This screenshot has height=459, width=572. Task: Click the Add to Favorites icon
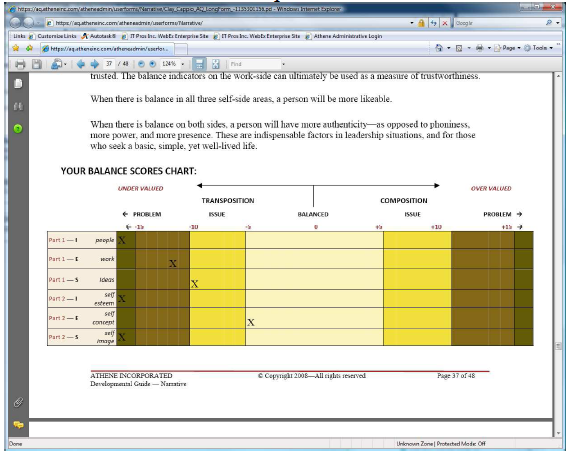(x=29, y=48)
